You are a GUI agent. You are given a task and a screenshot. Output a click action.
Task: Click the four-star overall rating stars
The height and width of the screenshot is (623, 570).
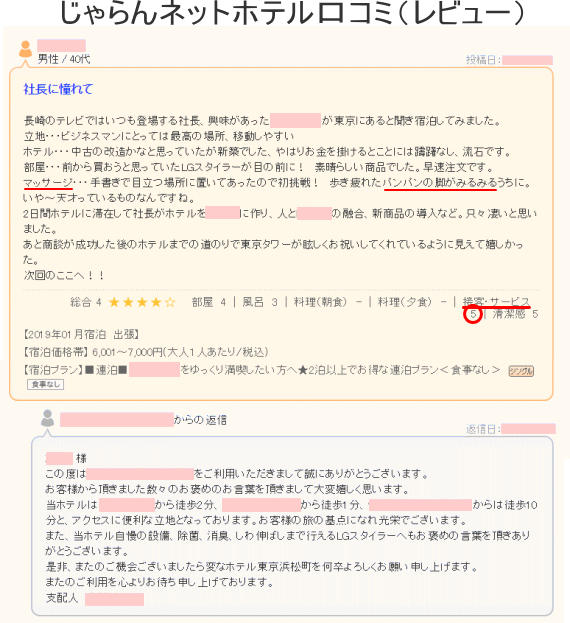coord(142,302)
